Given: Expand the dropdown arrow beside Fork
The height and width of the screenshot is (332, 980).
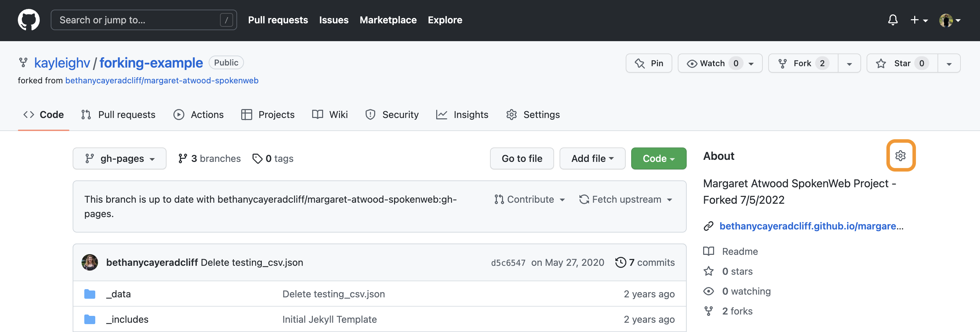Looking at the screenshot, I should point(849,63).
